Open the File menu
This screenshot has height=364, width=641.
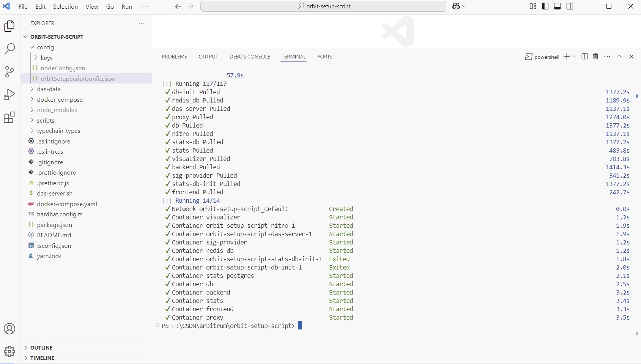[23, 6]
